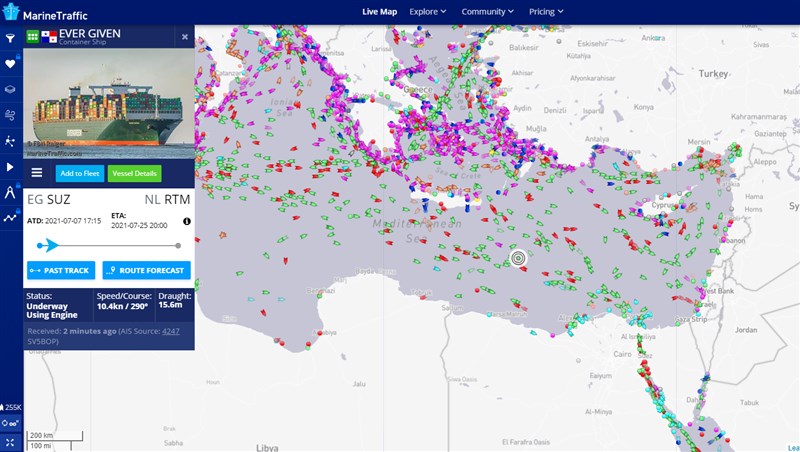800x452 pixels.
Task: Expand the Community menu
Action: [x=487, y=12]
